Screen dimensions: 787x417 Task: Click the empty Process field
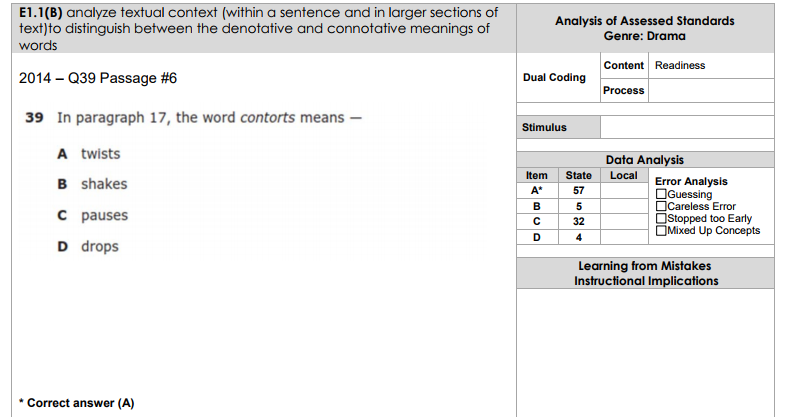click(x=711, y=91)
